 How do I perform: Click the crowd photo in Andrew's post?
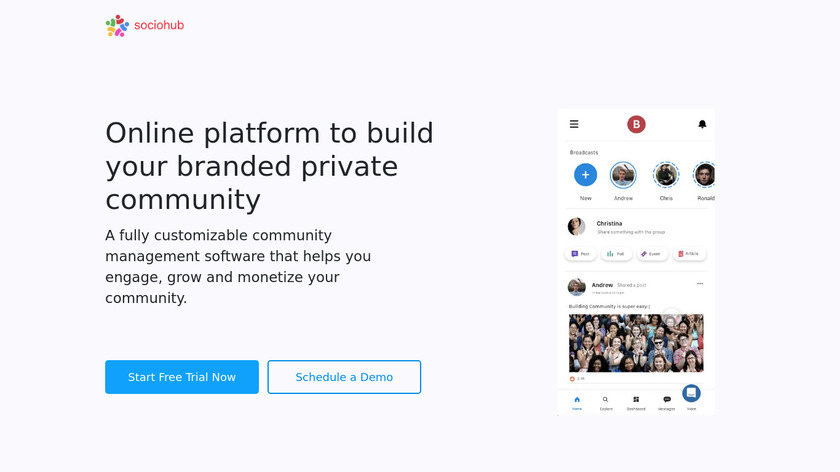636,343
